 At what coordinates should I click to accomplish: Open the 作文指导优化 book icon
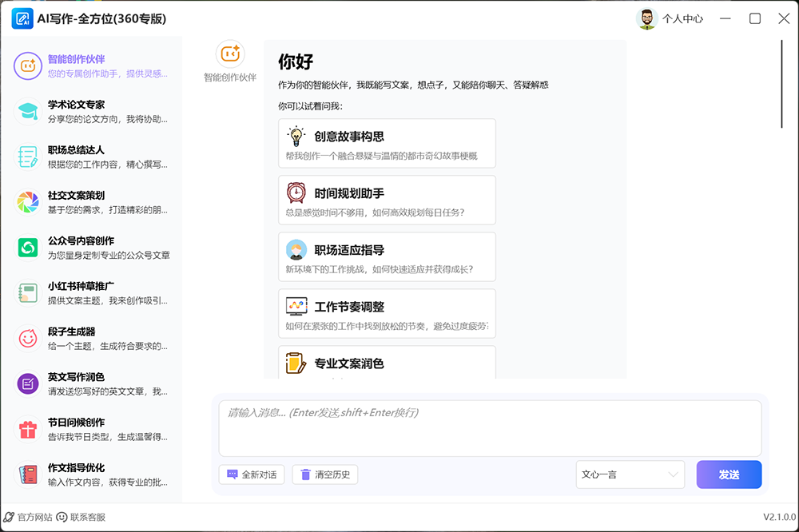[x=28, y=474]
